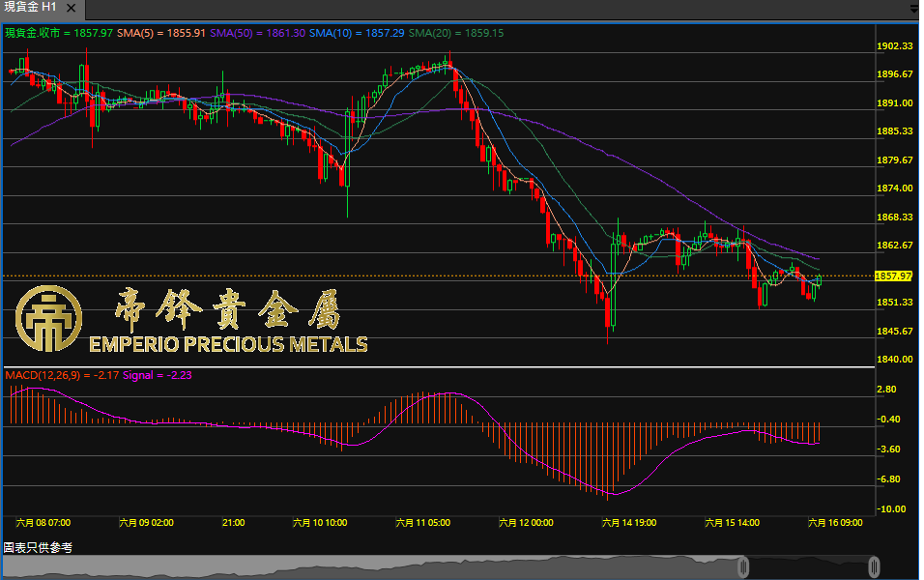924x580 pixels.
Task: Click the yellow current price tag 1857.97
Action: [x=893, y=275]
